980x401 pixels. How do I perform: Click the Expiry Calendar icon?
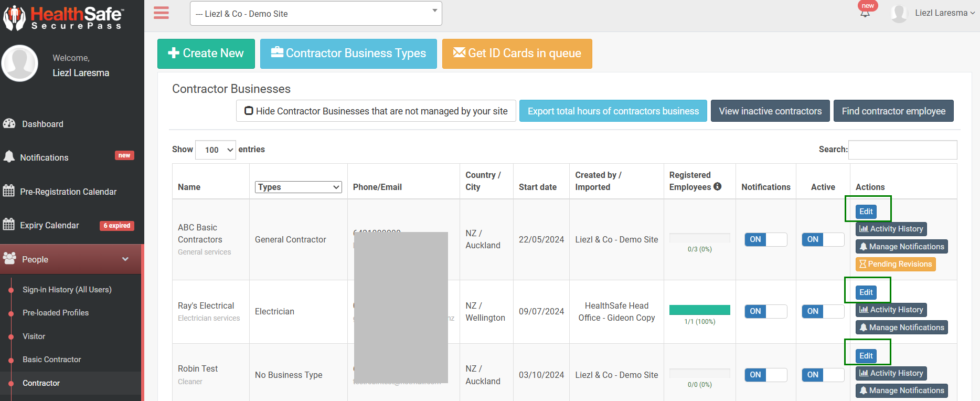(9, 224)
